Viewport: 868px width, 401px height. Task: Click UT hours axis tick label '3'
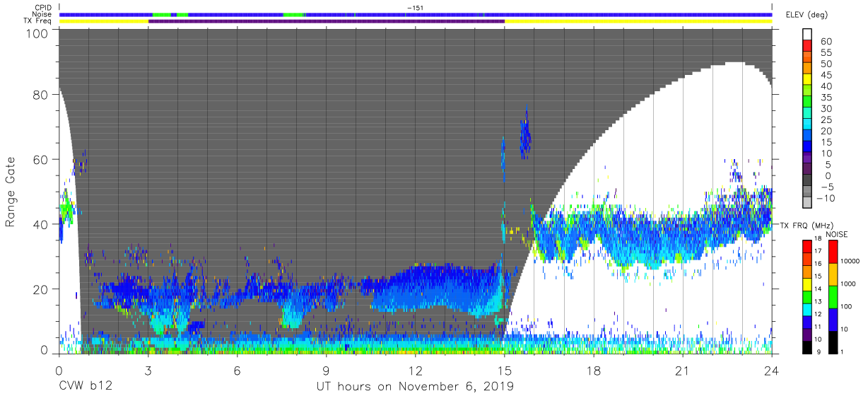point(148,371)
